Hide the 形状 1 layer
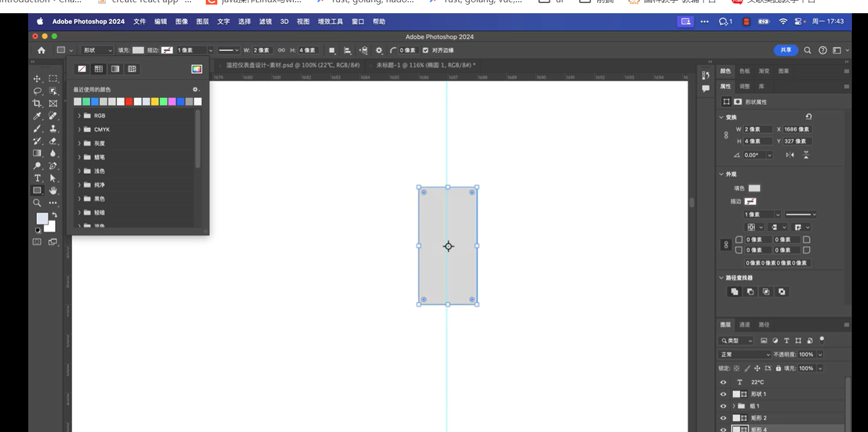The image size is (868, 432). tap(723, 394)
